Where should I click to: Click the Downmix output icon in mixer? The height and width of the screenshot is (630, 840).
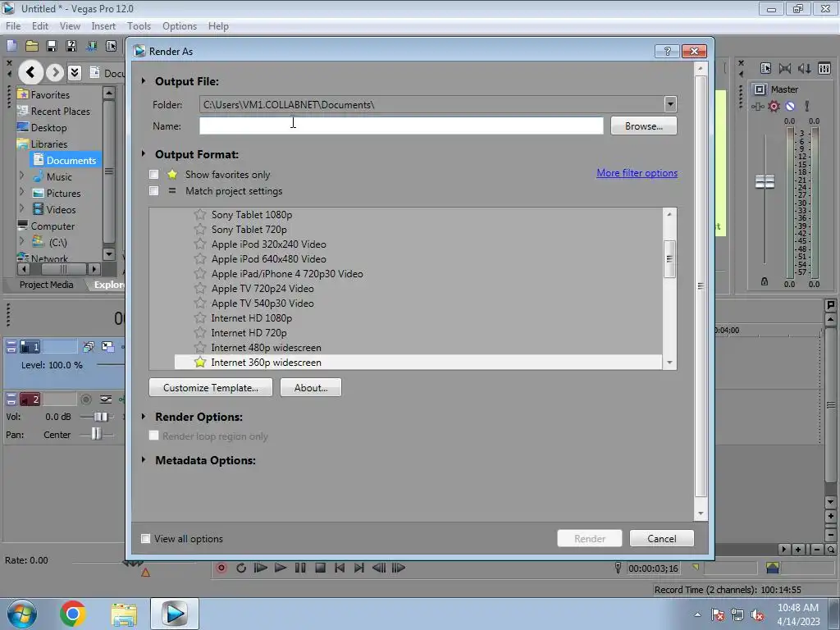tap(785, 68)
